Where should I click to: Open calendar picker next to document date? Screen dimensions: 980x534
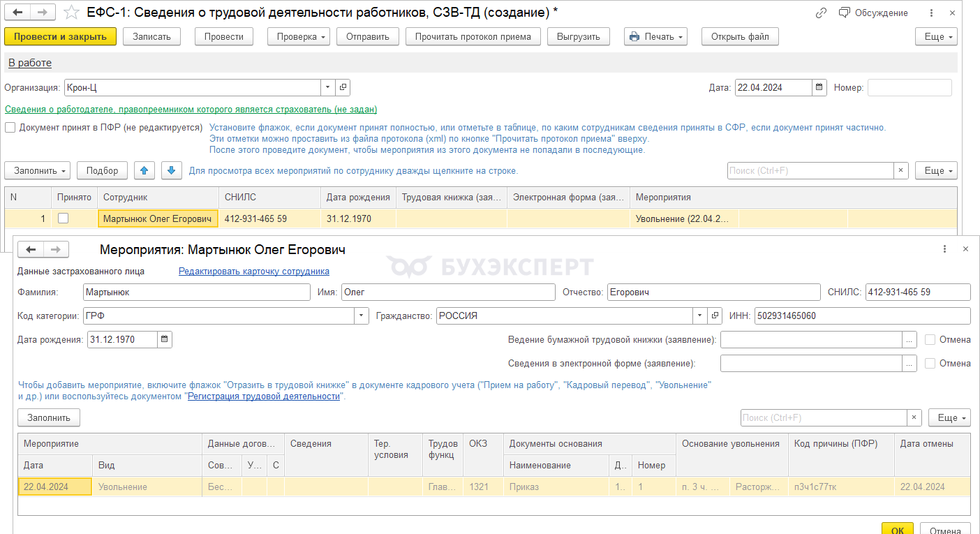coord(819,88)
